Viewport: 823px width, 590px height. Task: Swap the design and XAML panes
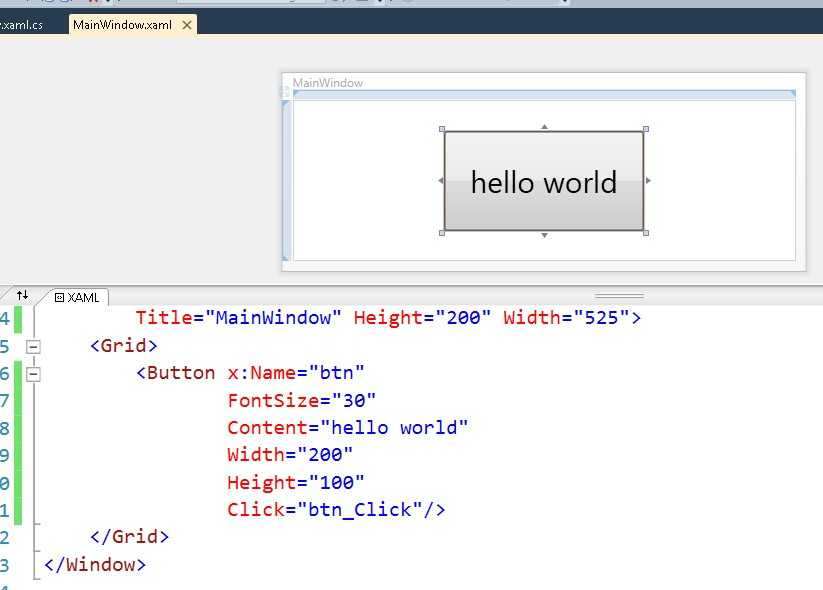point(22,296)
